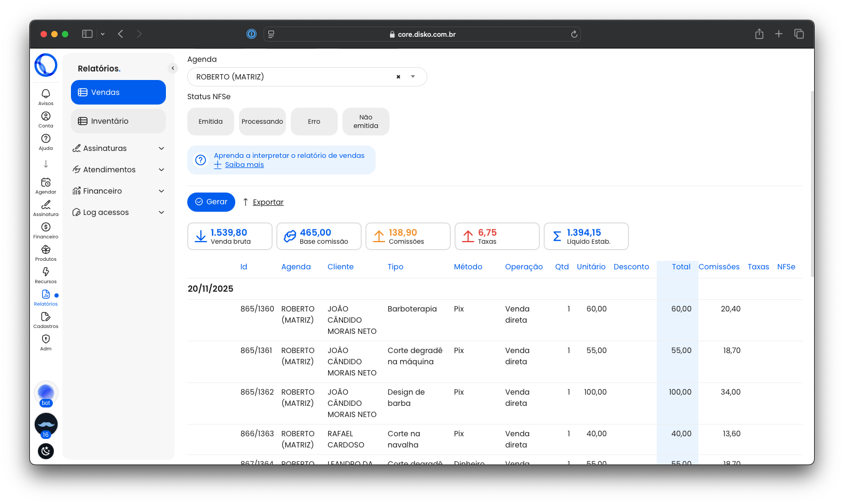The image size is (844, 504).
Task: Click the Agenda select field
Action: (x=307, y=77)
